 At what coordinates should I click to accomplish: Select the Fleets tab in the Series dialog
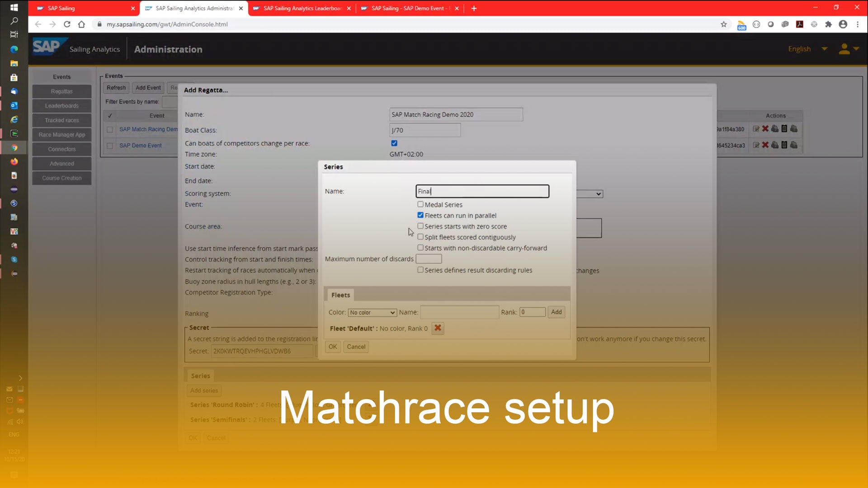[x=340, y=295]
